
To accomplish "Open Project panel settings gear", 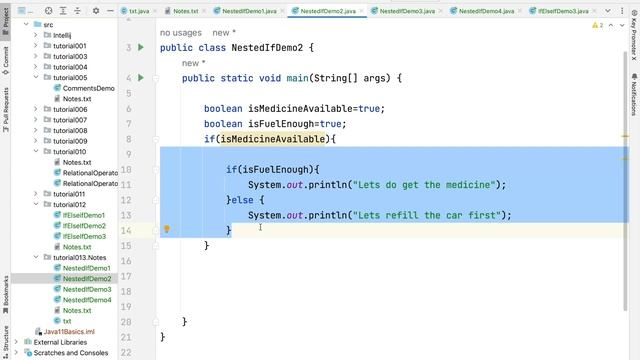I will pos(96,11).
